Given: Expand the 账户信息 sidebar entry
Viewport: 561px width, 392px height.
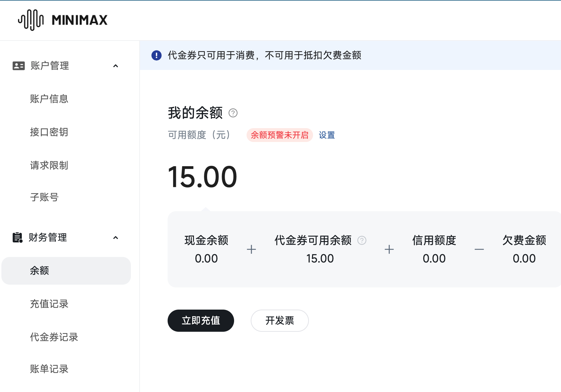Looking at the screenshot, I should click(49, 99).
